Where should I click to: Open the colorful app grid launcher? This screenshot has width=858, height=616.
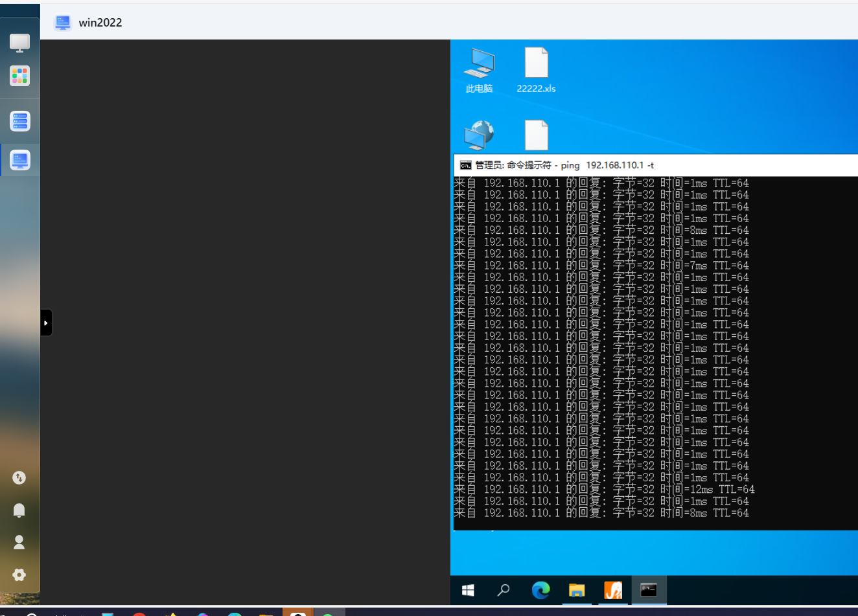19,76
